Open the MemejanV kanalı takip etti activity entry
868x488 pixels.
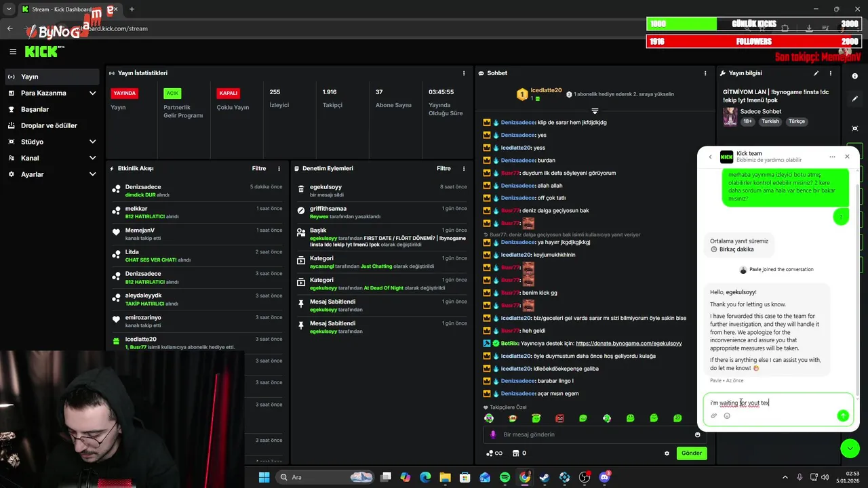coord(197,234)
